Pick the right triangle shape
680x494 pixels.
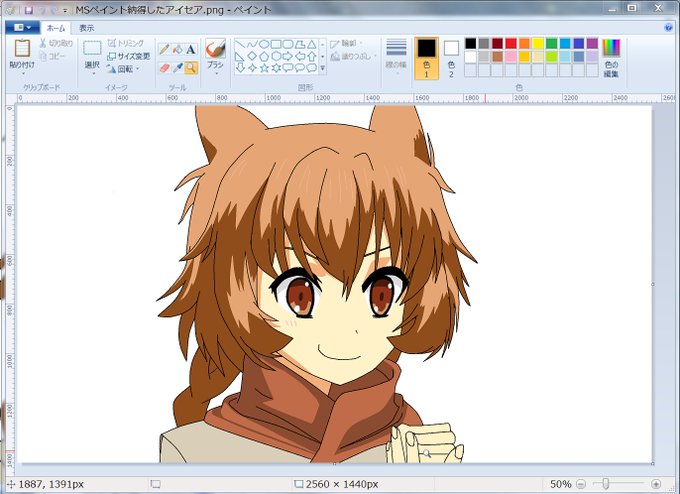[240, 56]
